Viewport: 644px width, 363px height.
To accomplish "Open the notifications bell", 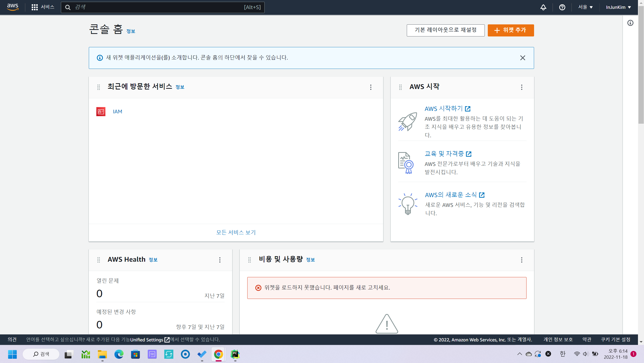I will [x=543, y=7].
